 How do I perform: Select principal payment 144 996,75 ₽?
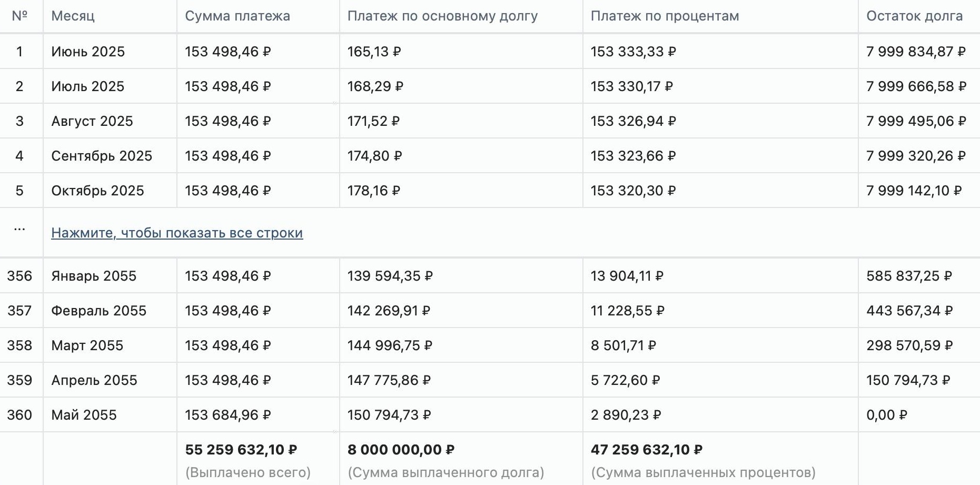point(390,345)
